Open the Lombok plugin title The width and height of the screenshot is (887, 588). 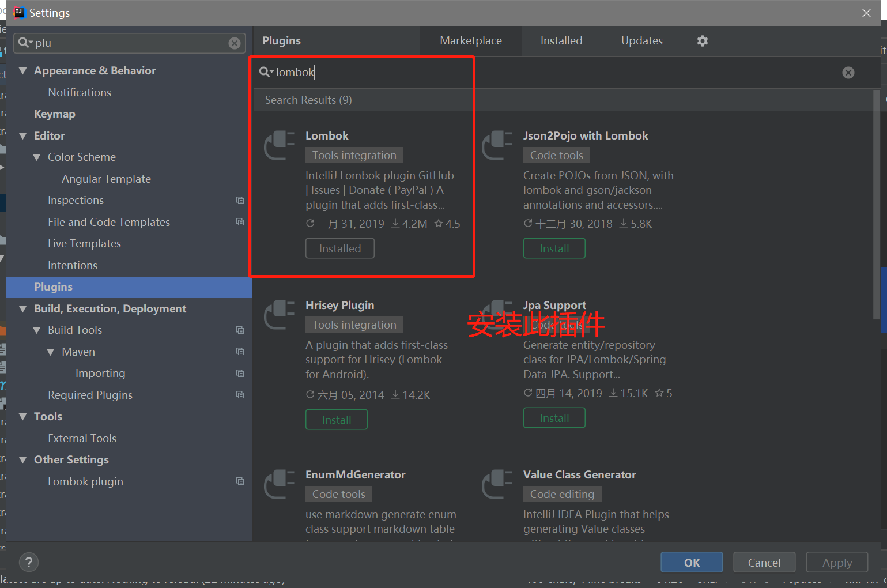[x=327, y=135]
